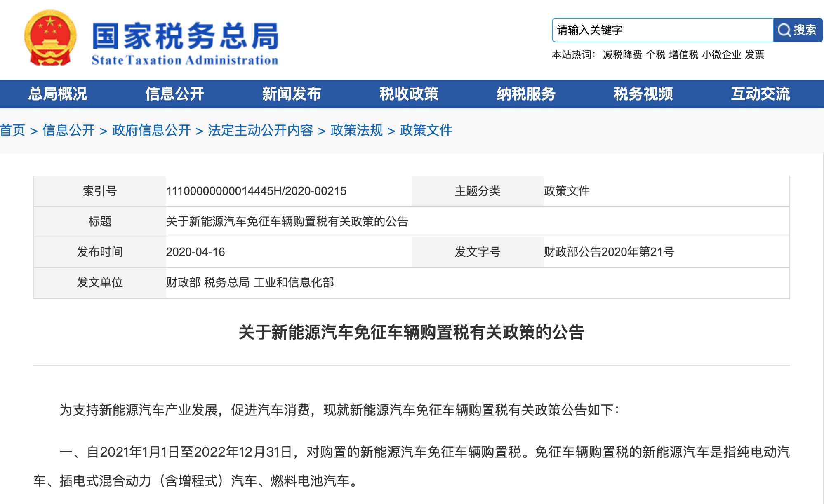Viewport: 824px width, 504px height.
Task: Click the 首页 breadcrumb link
Action: click(13, 130)
